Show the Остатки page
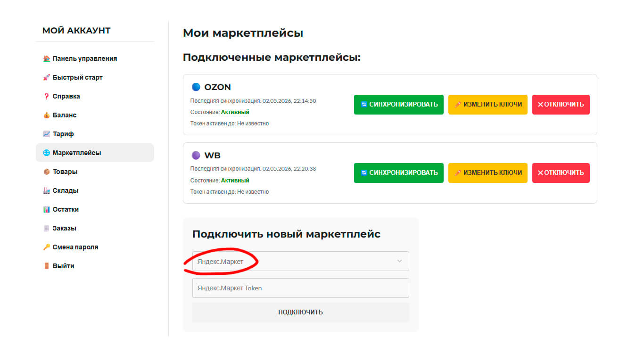Image resolution: width=644 pixels, height=362 pixels. (95, 209)
